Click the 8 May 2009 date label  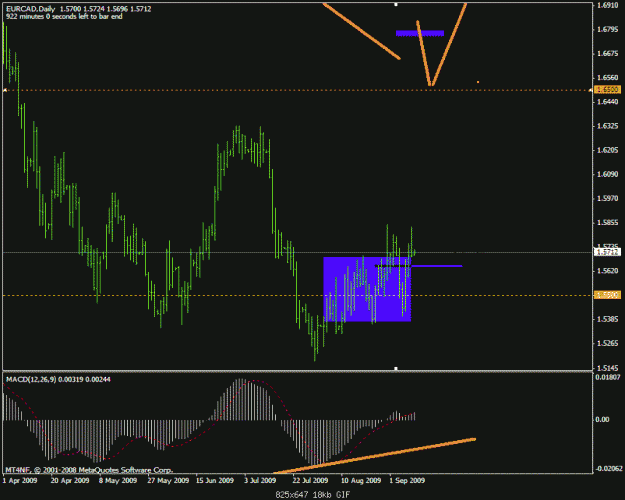point(118,480)
